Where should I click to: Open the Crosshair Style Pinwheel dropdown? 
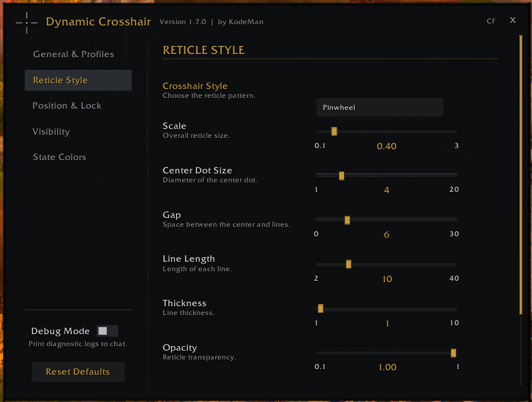[x=379, y=107]
